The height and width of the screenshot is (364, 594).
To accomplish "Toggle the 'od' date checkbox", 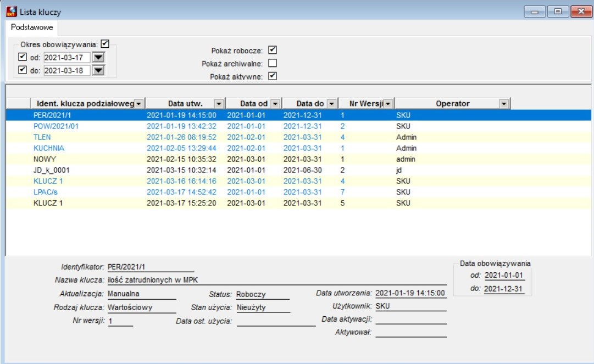I will 23,57.
